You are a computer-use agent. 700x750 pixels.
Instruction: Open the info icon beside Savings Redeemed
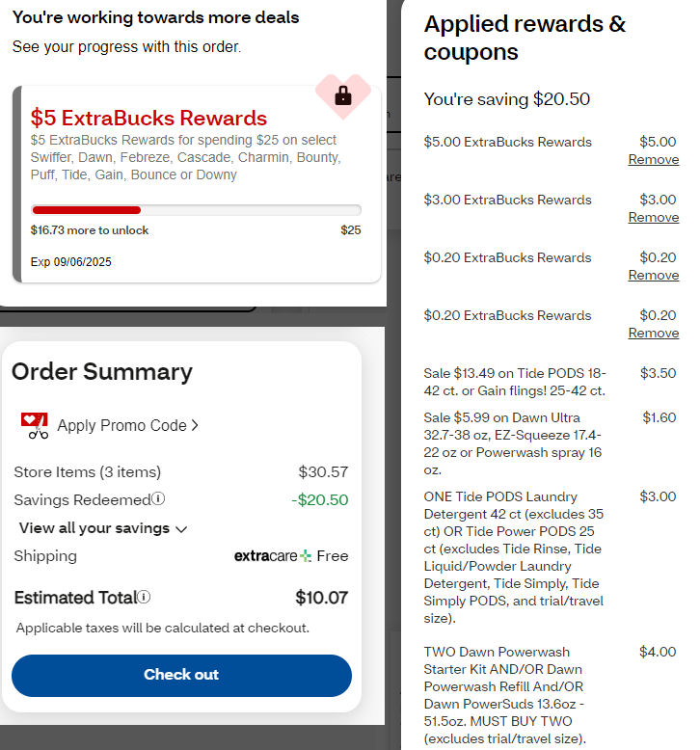pyautogui.click(x=158, y=499)
